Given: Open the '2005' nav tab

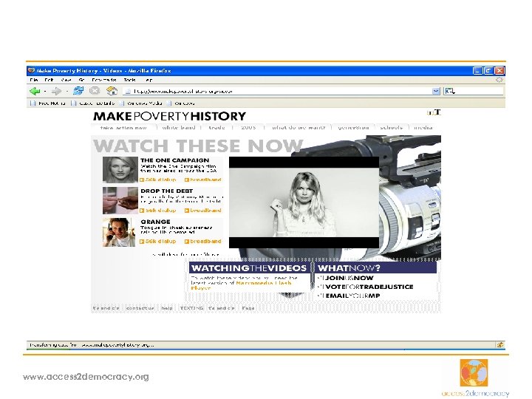Looking at the screenshot, I should click(x=248, y=128).
